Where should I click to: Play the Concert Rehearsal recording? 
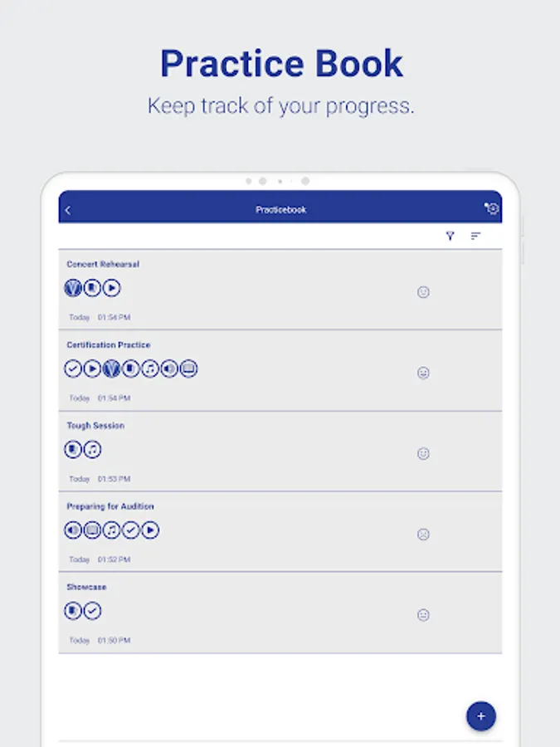(x=111, y=288)
